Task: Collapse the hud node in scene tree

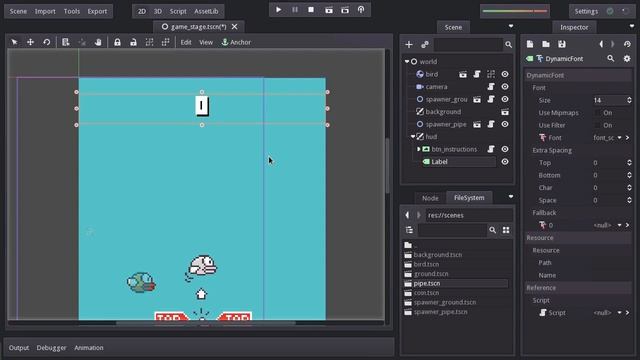Action: 413,137
